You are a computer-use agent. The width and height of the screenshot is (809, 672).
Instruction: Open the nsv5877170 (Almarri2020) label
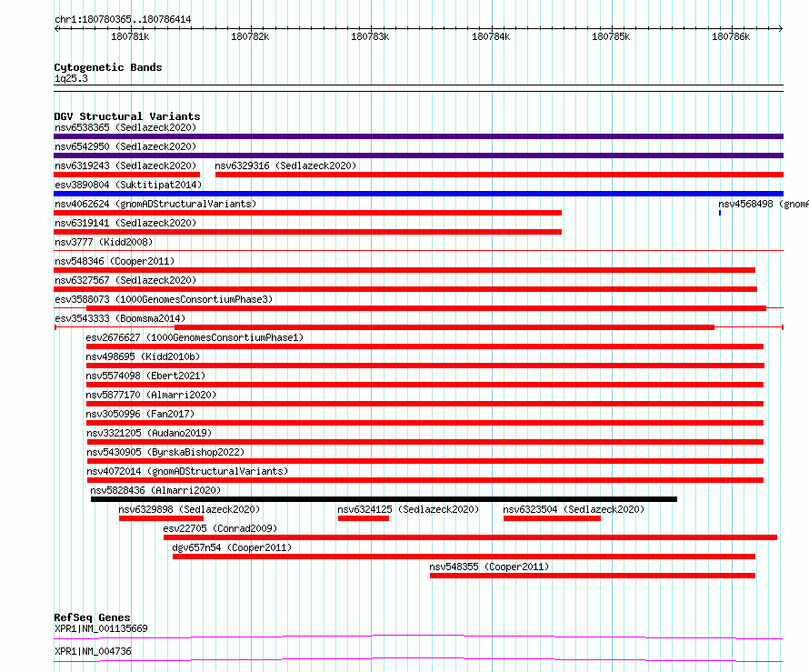click(151, 395)
